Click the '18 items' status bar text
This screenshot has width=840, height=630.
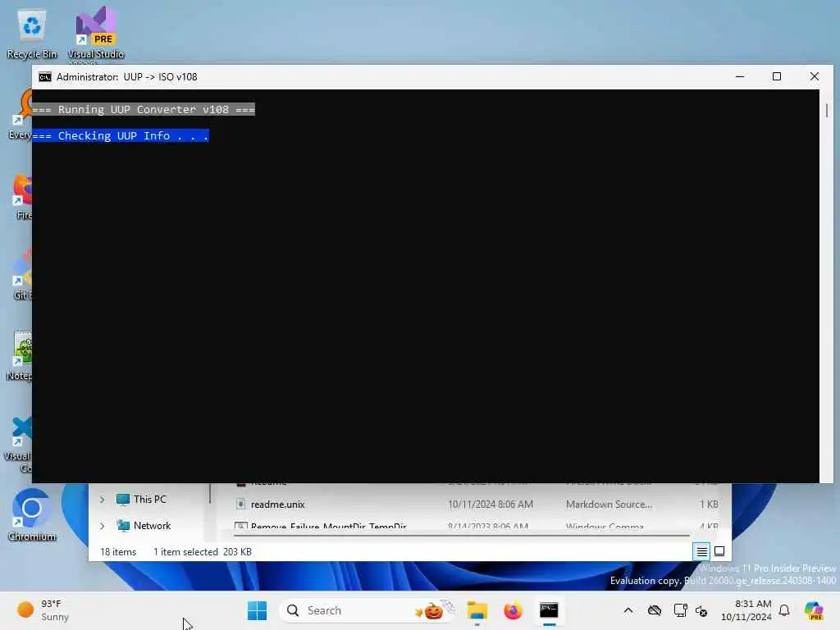(x=118, y=552)
